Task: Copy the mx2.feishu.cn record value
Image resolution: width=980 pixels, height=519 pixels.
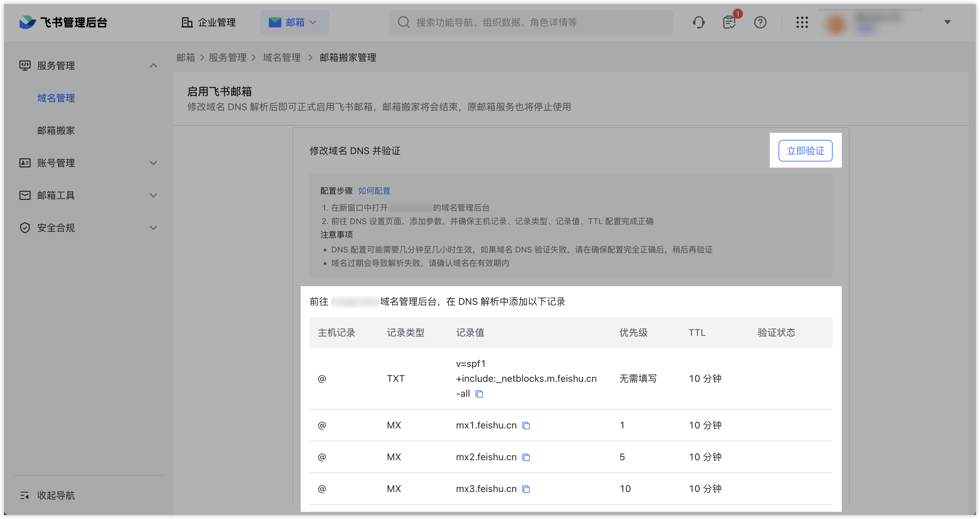Action: pos(526,458)
